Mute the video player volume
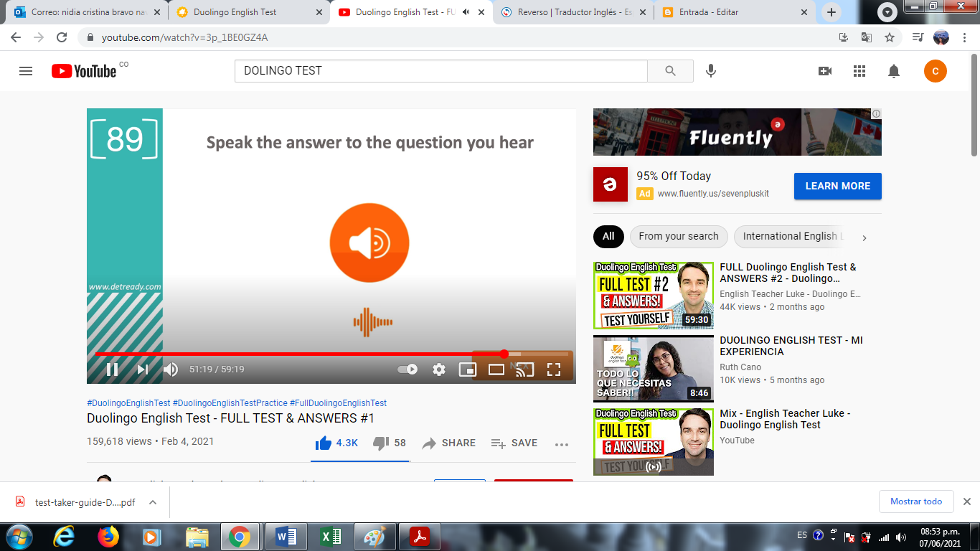The height and width of the screenshot is (551, 980). pyautogui.click(x=170, y=369)
